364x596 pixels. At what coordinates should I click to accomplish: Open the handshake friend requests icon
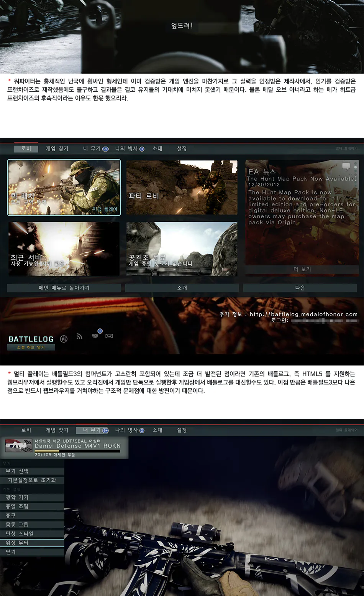pos(95,336)
